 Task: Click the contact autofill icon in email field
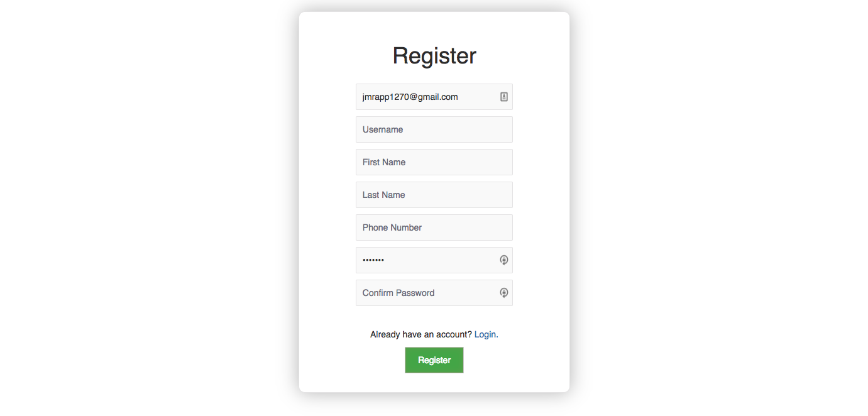click(x=503, y=97)
